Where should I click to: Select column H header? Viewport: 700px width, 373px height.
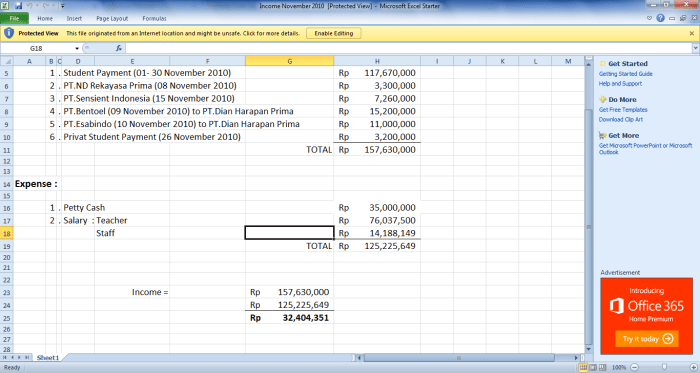pos(377,61)
